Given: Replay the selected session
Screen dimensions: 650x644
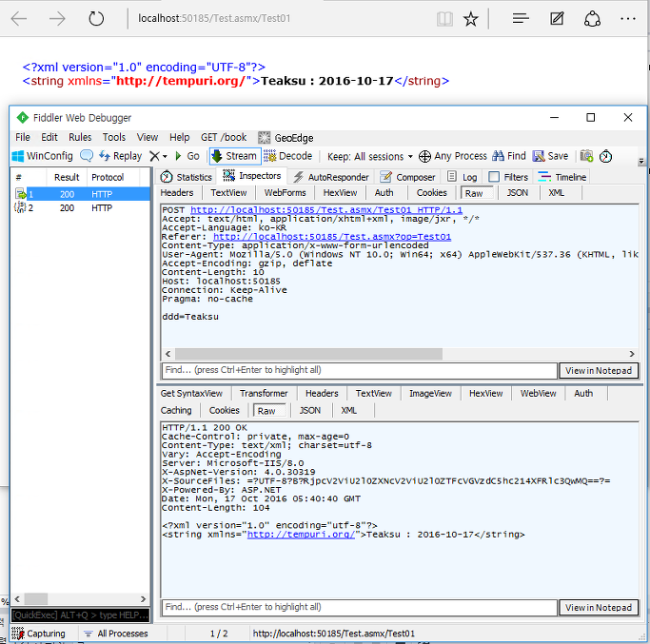Looking at the screenshot, I should (x=120, y=156).
